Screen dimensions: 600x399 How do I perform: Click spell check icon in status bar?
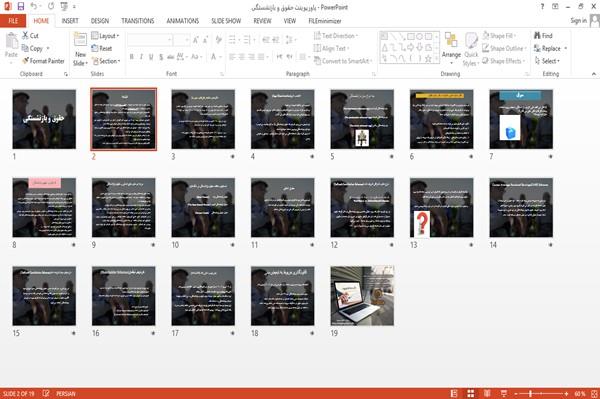coord(46,393)
